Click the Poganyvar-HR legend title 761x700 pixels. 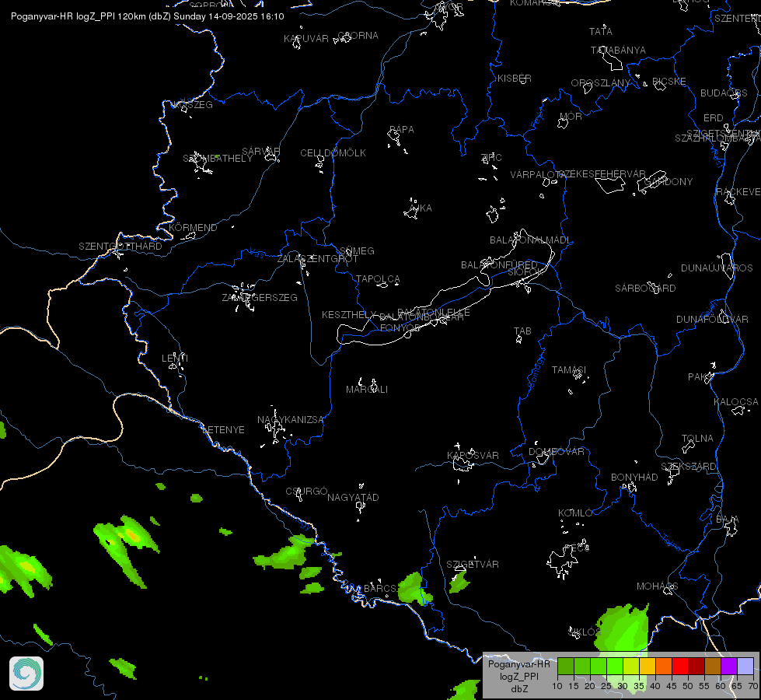coord(518,664)
